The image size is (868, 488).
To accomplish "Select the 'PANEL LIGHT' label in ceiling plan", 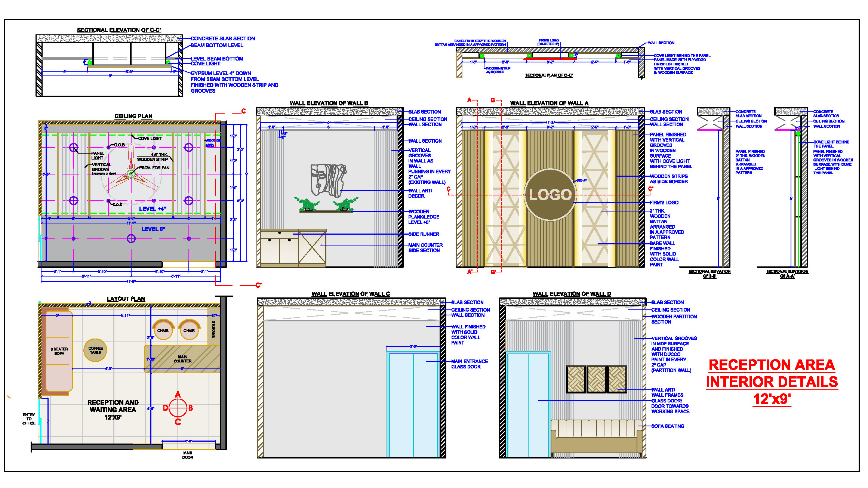I will [x=98, y=155].
